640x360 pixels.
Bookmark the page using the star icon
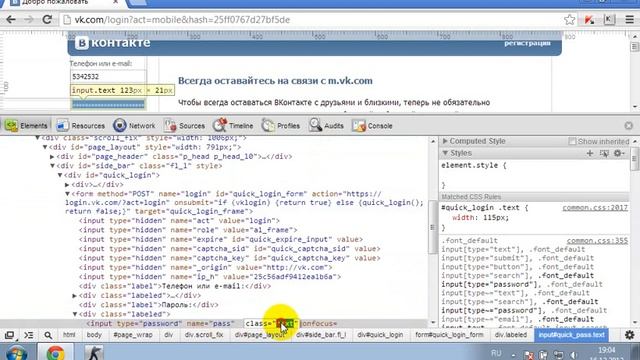click(x=569, y=20)
